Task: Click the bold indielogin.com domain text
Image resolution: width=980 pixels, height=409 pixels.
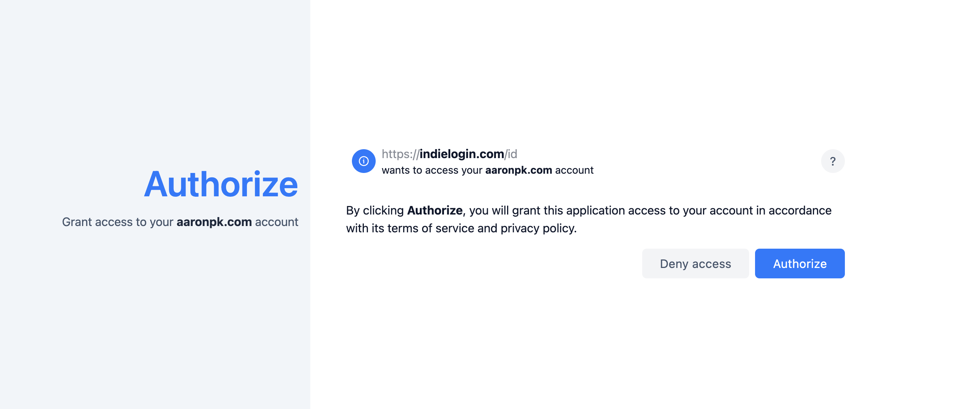Action: (x=461, y=154)
